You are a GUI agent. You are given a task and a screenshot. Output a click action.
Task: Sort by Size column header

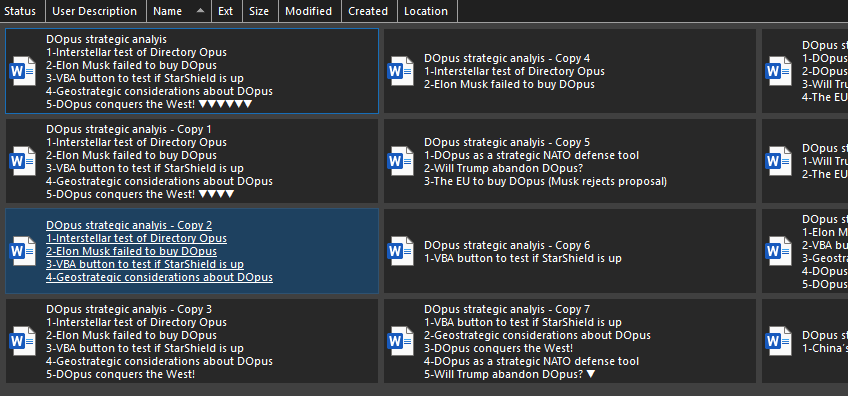point(260,11)
